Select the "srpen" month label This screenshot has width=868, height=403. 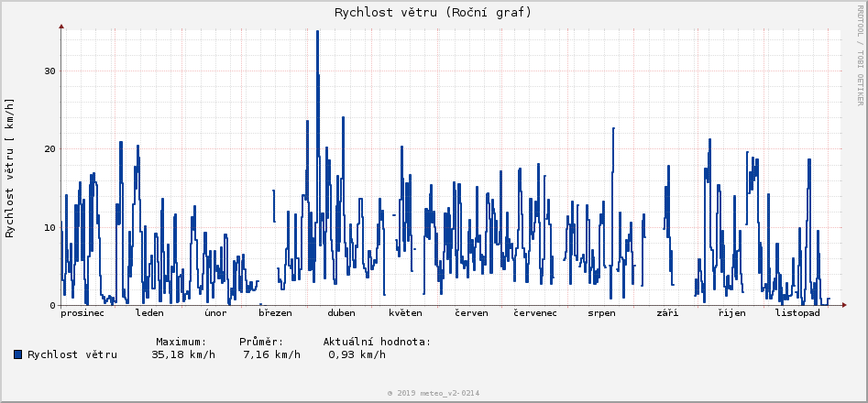(x=602, y=313)
